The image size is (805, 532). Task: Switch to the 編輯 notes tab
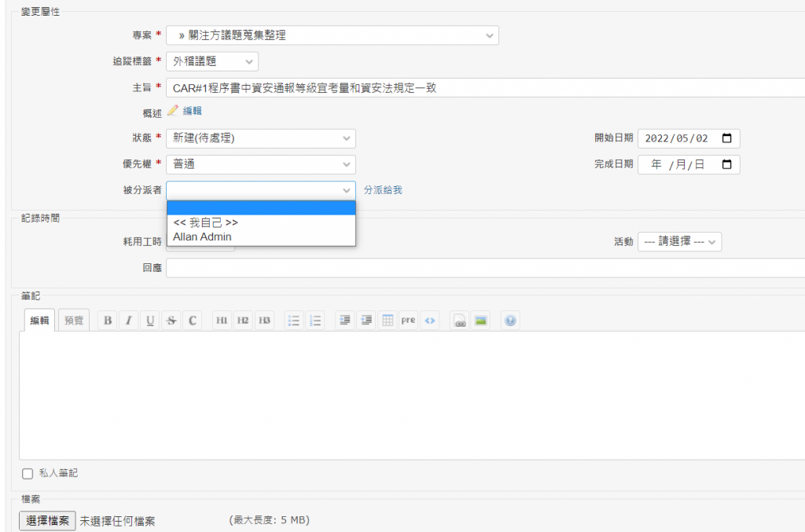(x=39, y=320)
